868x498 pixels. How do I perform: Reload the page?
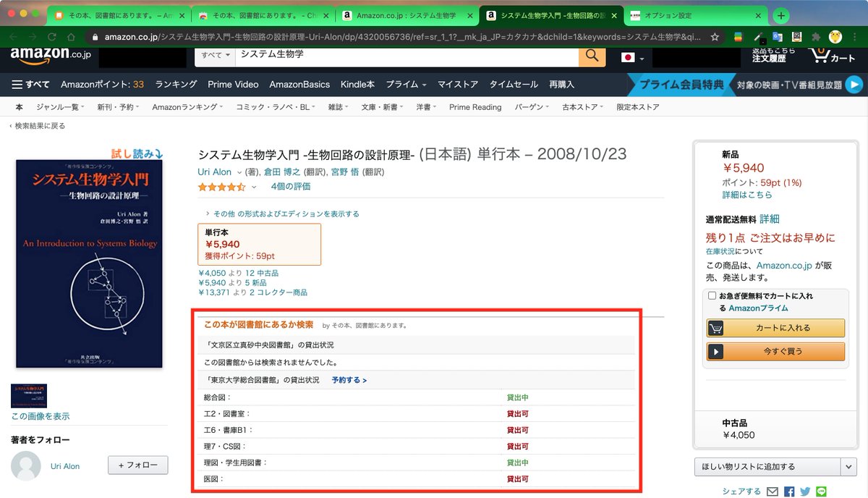[x=51, y=36]
